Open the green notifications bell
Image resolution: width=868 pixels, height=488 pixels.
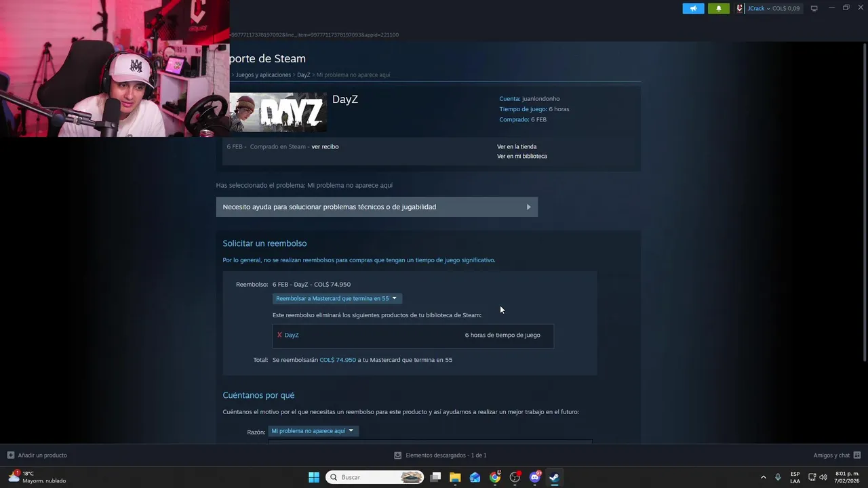[719, 8]
